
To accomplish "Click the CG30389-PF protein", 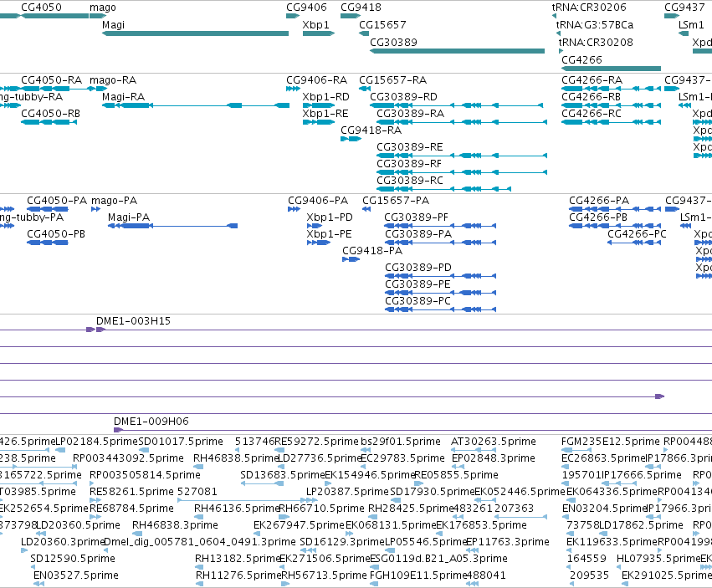I will click(x=440, y=226).
